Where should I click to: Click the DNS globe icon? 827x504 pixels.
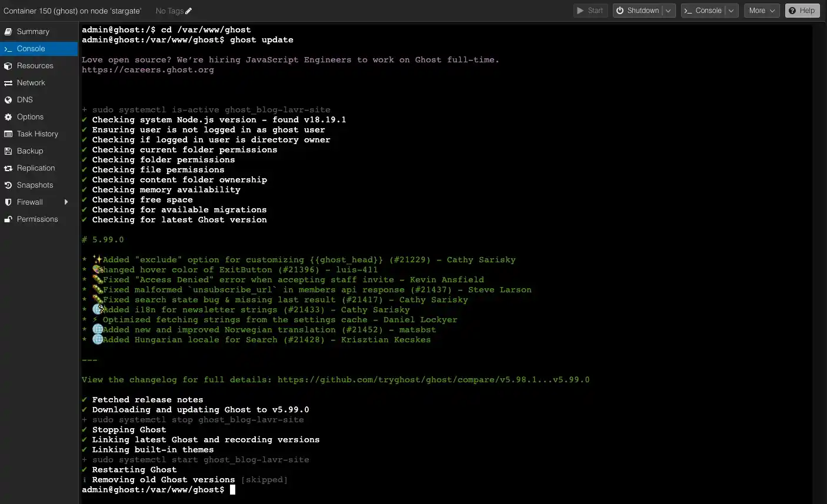pyautogui.click(x=8, y=100)
